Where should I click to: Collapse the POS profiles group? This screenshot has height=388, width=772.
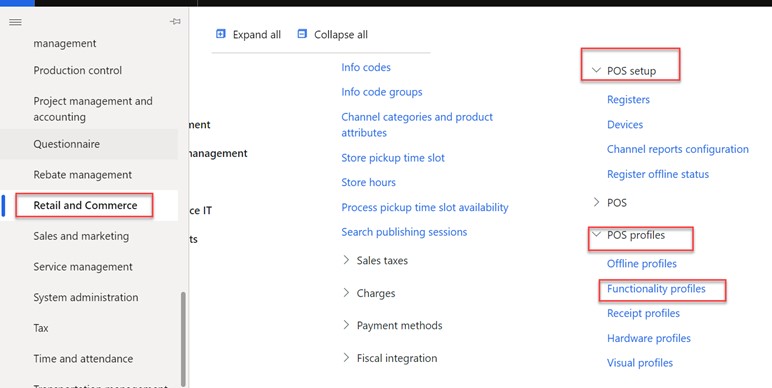[629, 235]
